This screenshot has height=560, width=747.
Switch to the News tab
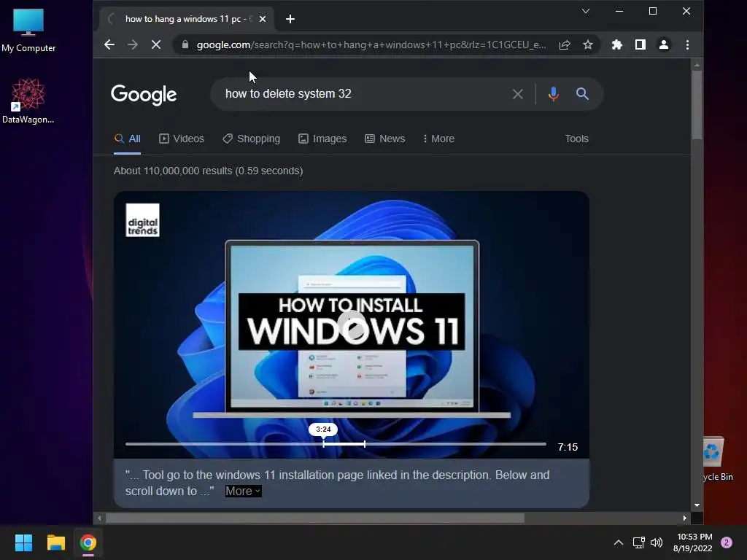[385, 139]
